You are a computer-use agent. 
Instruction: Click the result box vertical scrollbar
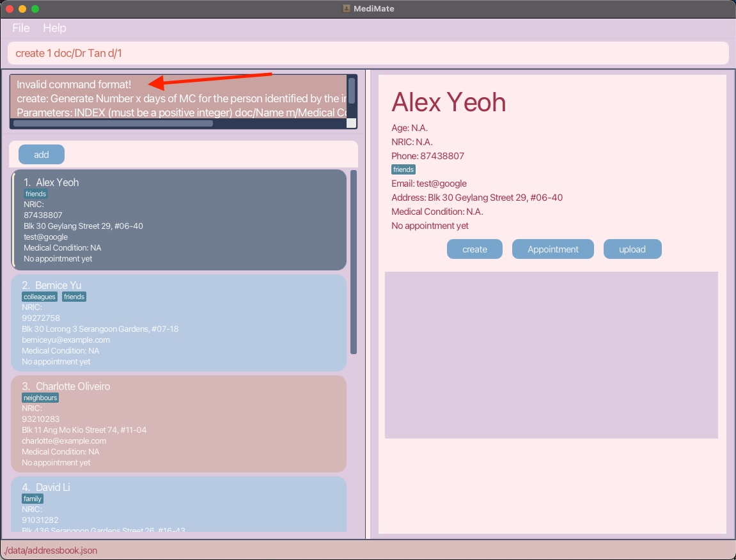click(x=352, y=91)
